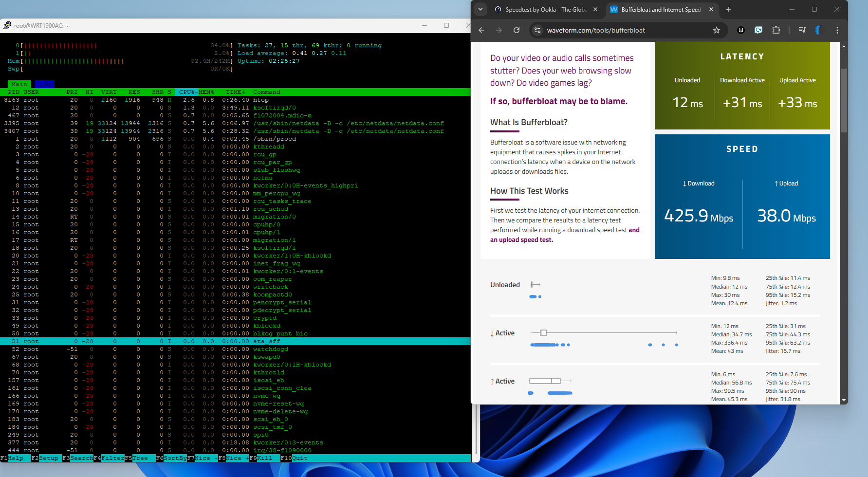Screen dimensions: 868x477
Task: Click the PuTTY icon in terminal title bar
Action: click(7, 25)
